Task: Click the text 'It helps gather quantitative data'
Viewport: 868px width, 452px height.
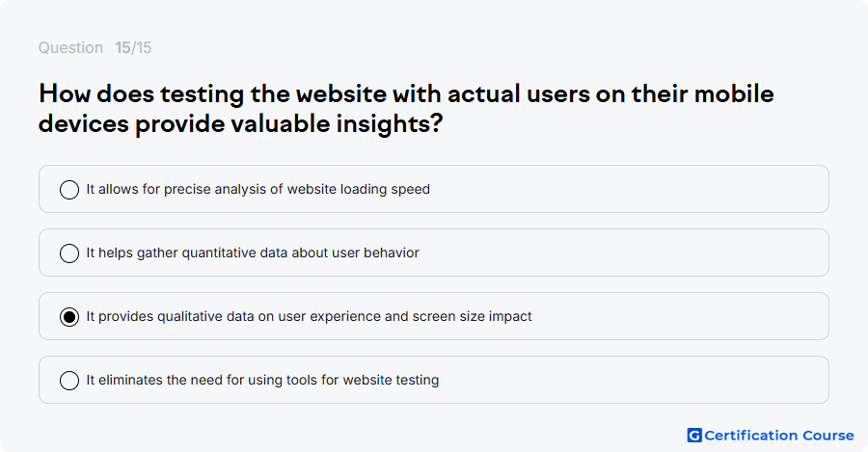Action: pos(187,253)
